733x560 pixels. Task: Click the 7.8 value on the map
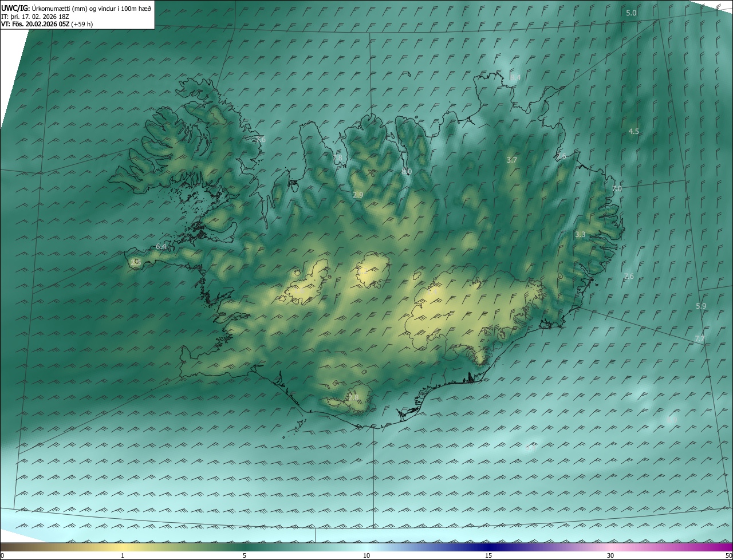tap(337, 158)
